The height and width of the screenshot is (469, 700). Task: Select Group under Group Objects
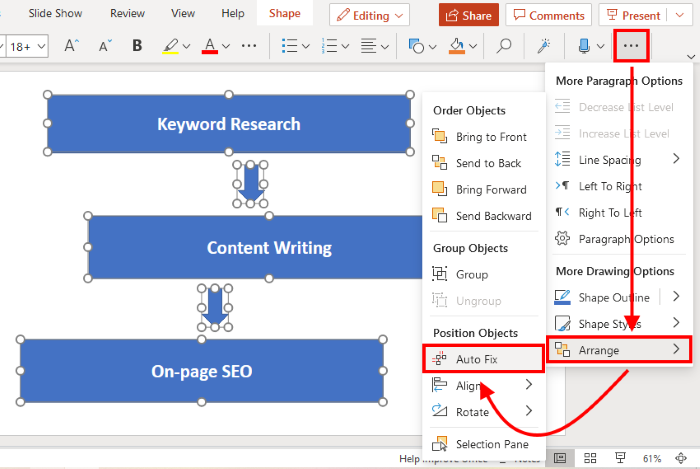pyautogui.click(x=483, y=274)
